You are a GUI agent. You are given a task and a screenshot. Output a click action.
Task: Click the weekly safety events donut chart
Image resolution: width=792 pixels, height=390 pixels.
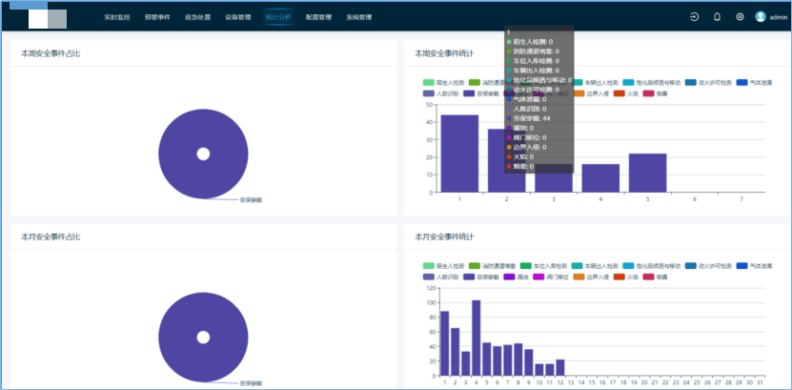203,154
